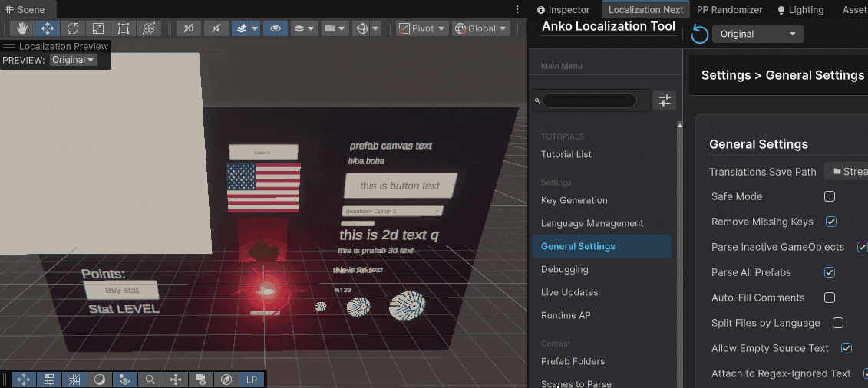This screenshot has height=388, width=868.
Task: Open Scenes to Parse page
Action: coord(576,383)
